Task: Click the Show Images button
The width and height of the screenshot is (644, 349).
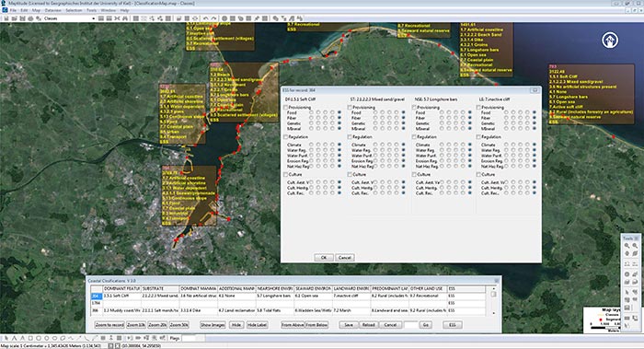Action: (213, 325)
